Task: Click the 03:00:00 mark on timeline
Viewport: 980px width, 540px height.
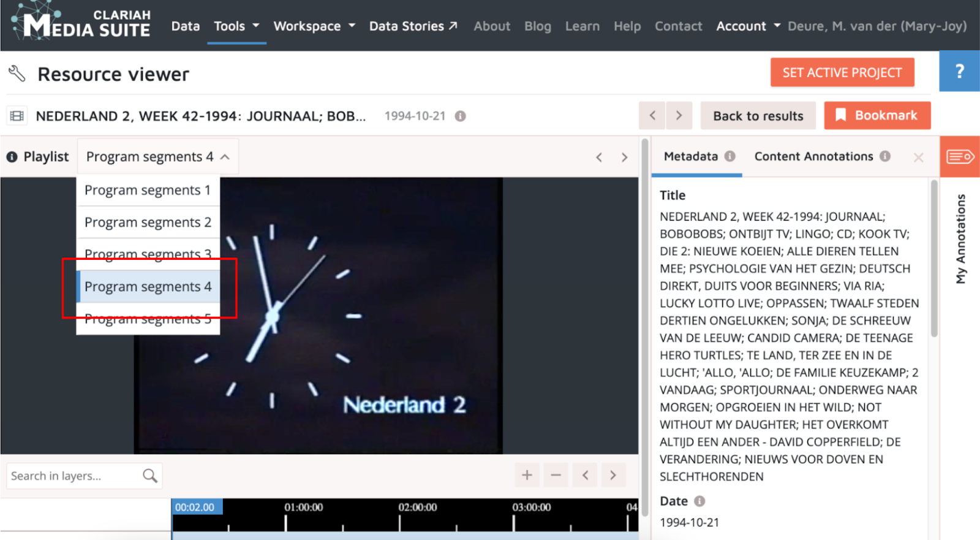Action: [532, 508]
